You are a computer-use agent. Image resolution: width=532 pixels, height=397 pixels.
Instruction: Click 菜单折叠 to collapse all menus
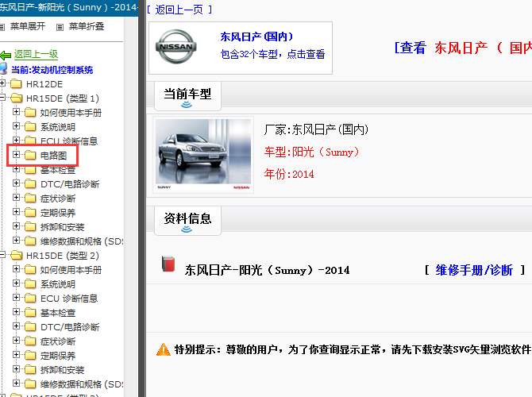(87, 26)
